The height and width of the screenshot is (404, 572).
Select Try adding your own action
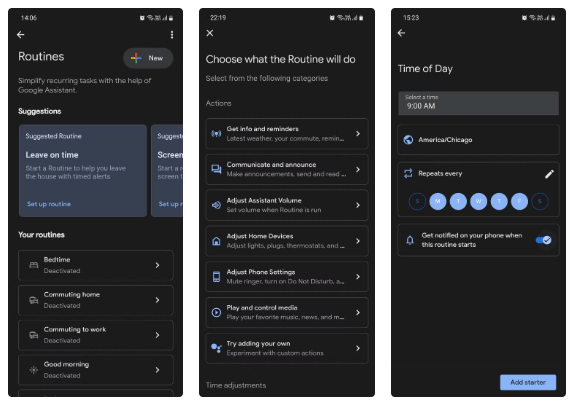click(x=287, y=348)
